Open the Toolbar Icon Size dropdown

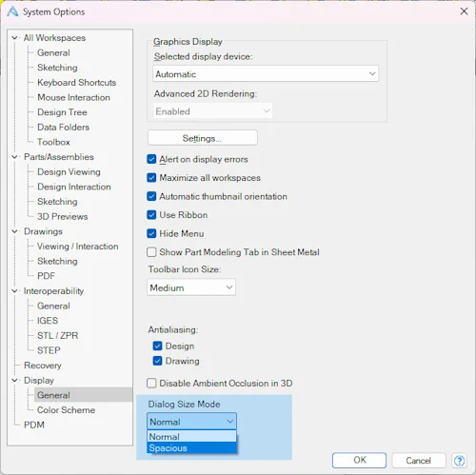(x=191, y=287)
